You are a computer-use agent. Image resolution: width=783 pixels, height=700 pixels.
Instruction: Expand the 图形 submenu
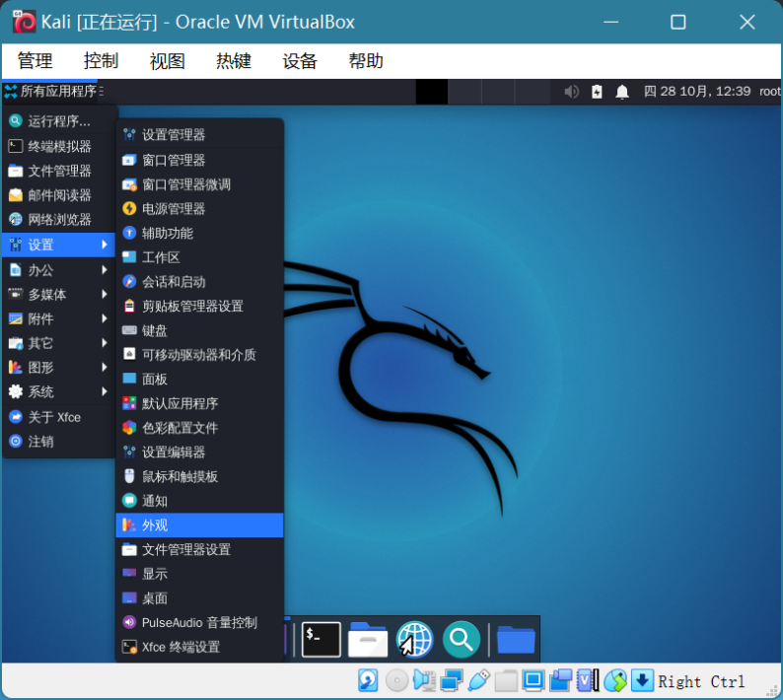click(59, 368)
